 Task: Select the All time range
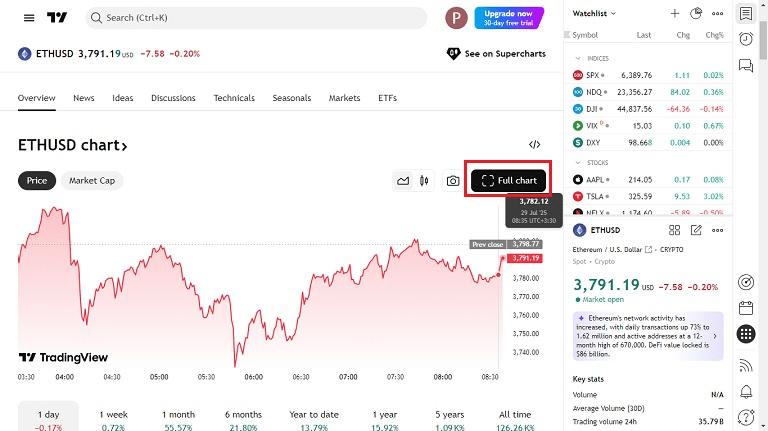coord(515,418)
